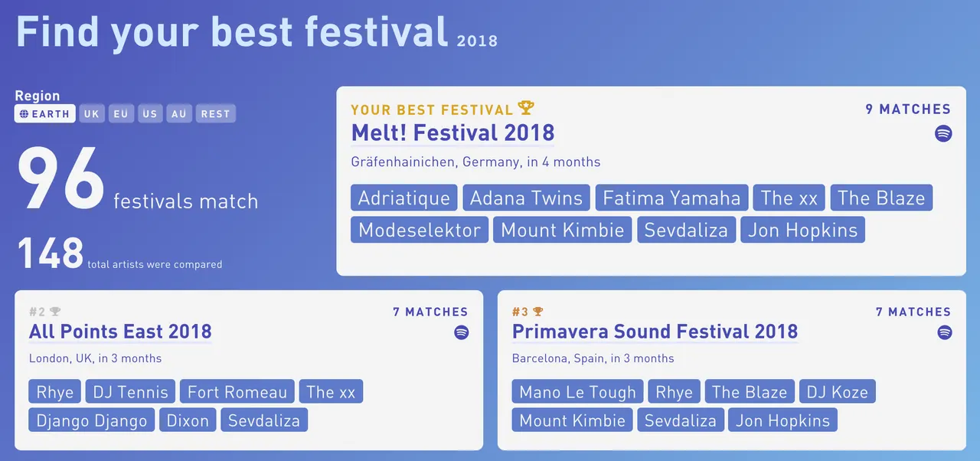Choose the AU region tab

click(x=179, y=114)
